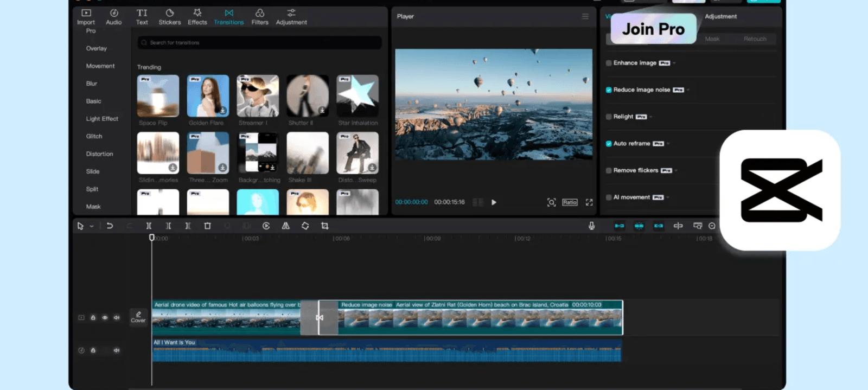This screenshot has height=390, width=868.
Task: Select the pointer selection tool
Action: (x=80, y=226)
